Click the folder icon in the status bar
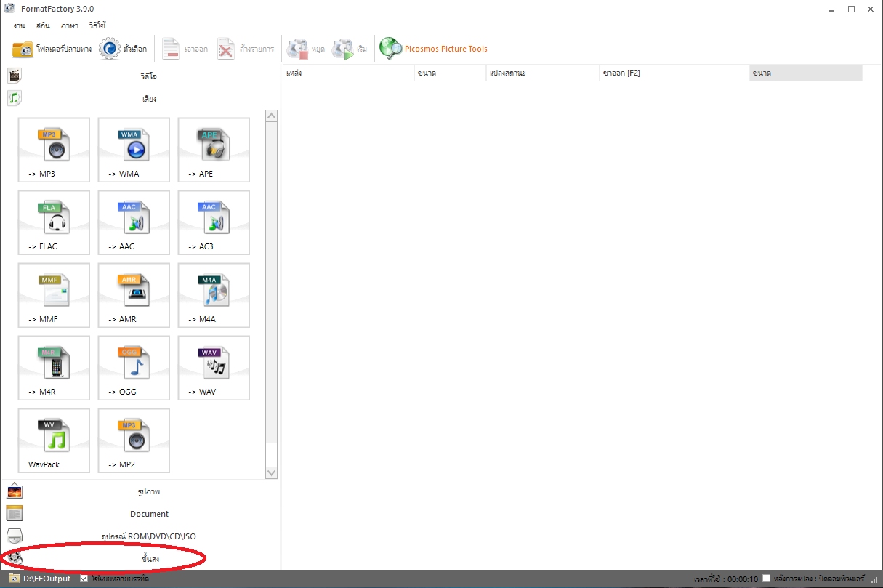 14,579
